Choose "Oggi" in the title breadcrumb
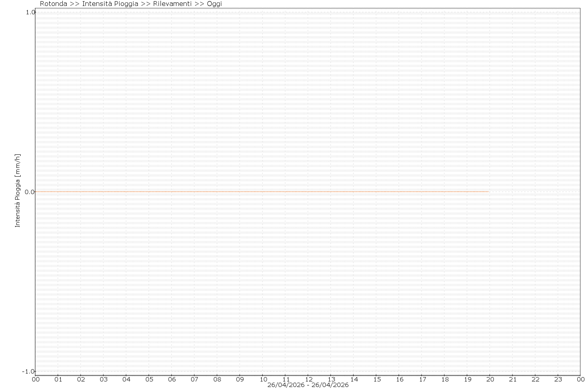 point(214,4)
